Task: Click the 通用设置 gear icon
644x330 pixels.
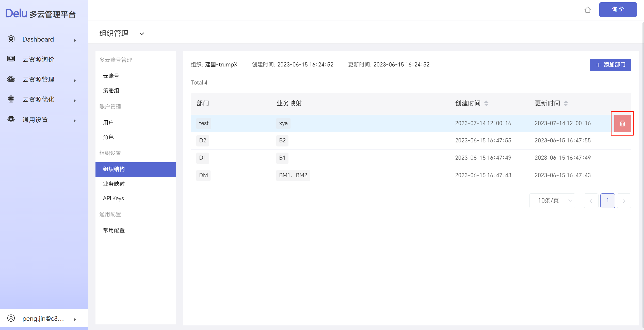Action: pos(11,120)
